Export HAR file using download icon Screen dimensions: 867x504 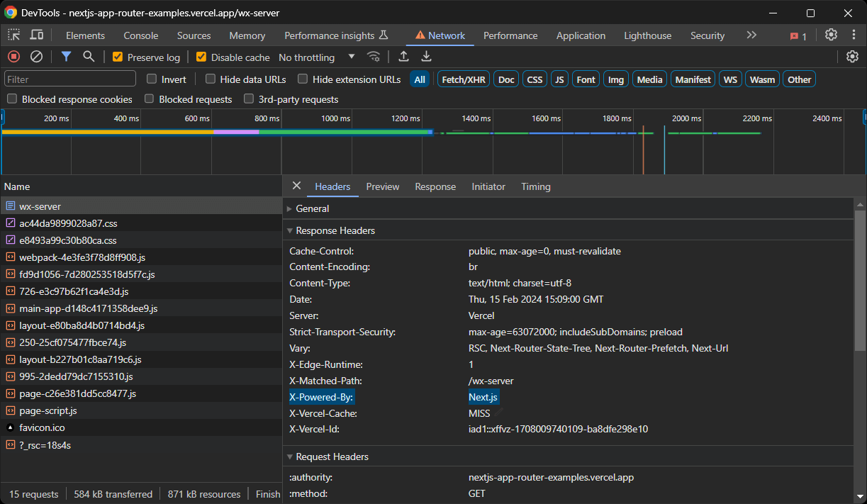[x=426, y=57]
